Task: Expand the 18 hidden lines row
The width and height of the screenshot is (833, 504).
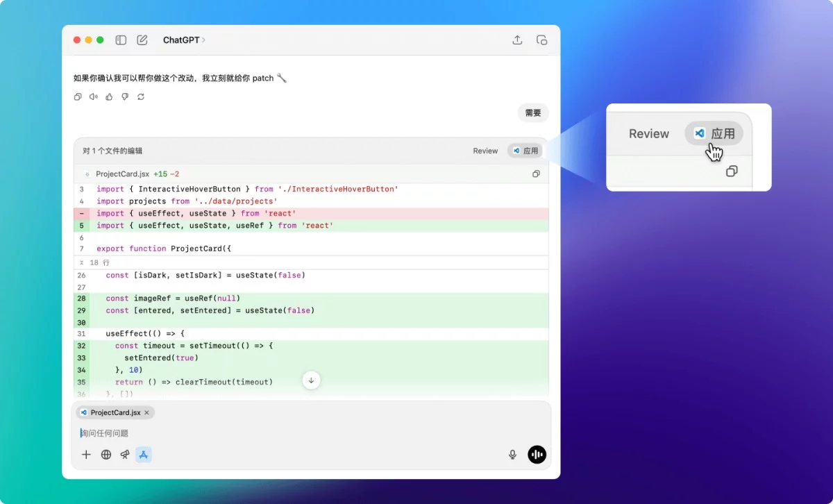Action: (94, 263)
